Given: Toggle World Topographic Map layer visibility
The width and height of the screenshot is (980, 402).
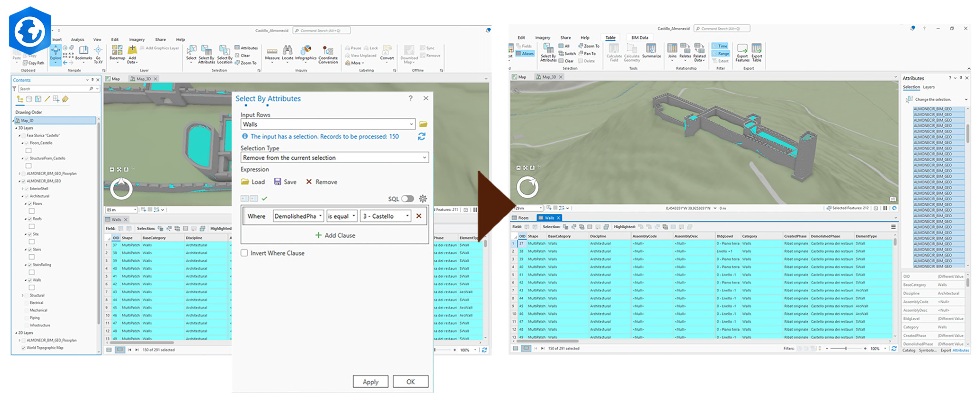Looking at the screenshot, I should tap(24, 348).
